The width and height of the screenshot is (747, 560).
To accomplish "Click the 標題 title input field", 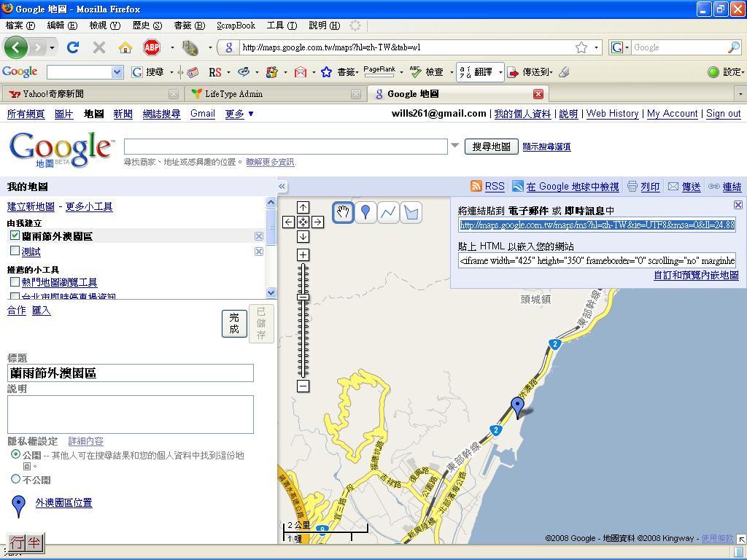I will (x=131, y=373).
